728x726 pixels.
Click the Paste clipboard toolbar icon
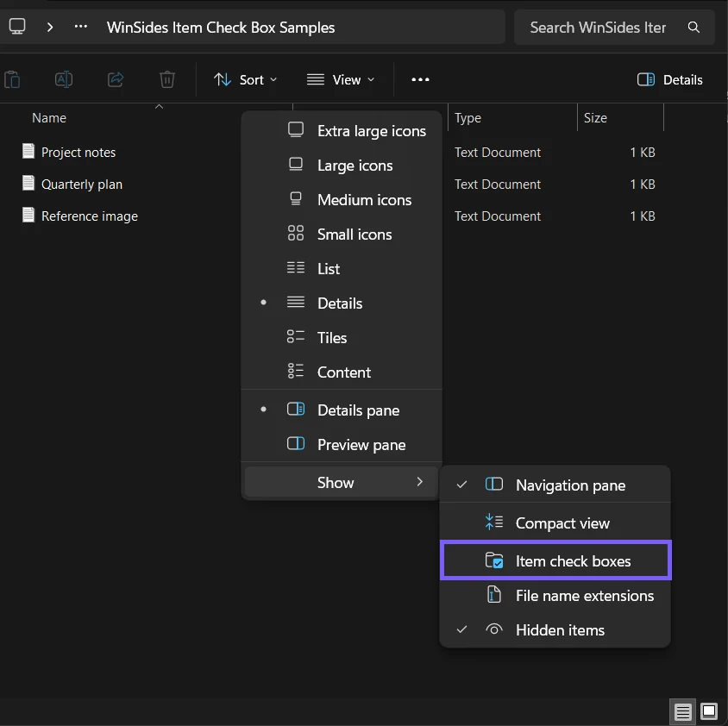(12, 79)
